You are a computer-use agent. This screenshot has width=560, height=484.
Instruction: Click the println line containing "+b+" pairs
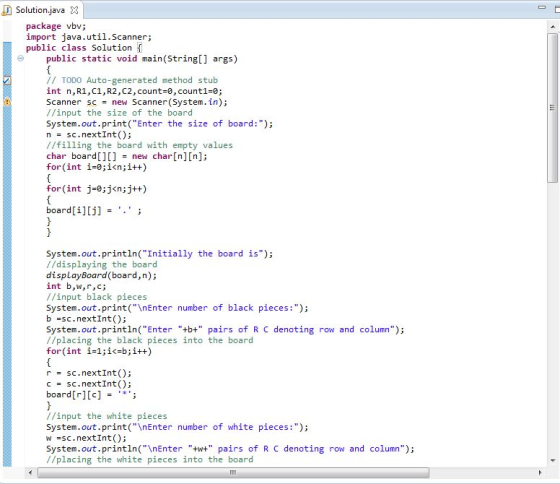[225, 330]
